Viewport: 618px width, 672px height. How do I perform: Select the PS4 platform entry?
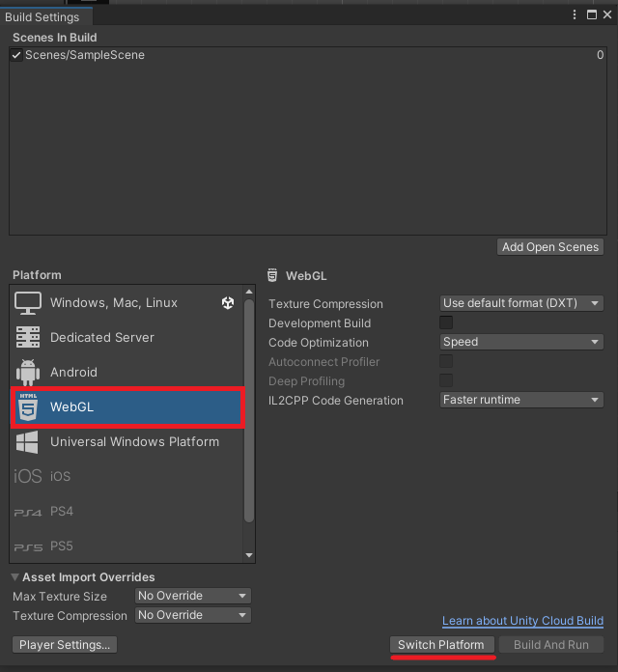[126, 512]
